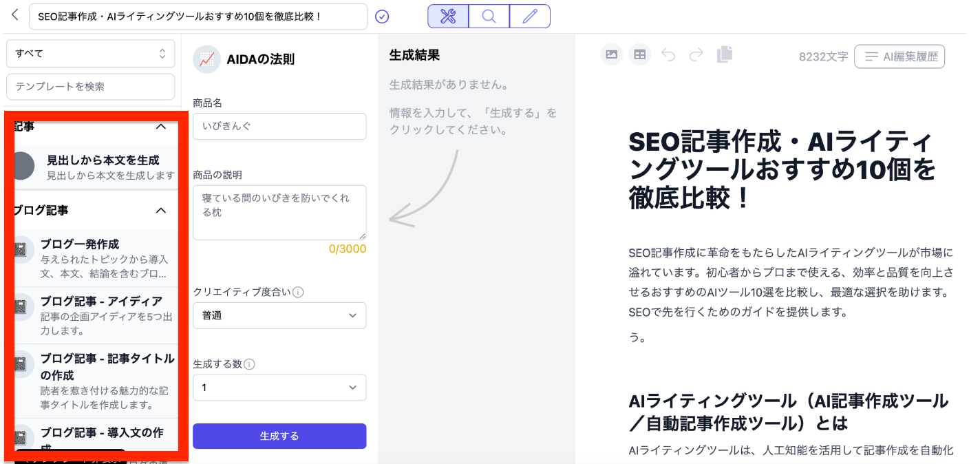Select ブログ一発作成 template

pyautogui.click(x=96, y=258)
